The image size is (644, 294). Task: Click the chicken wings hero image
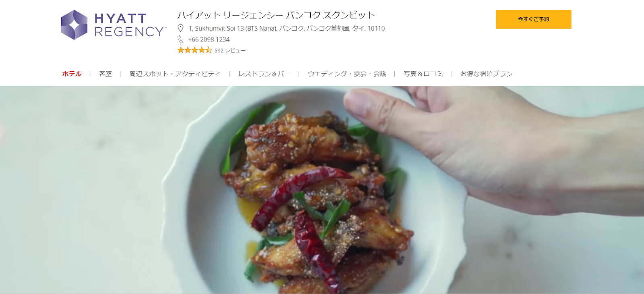point(322,190)
